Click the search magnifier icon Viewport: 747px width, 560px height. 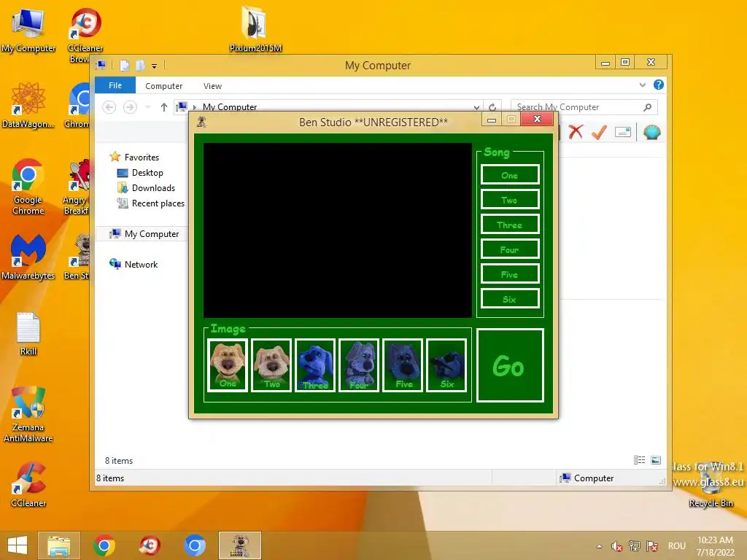click(647, 107)
